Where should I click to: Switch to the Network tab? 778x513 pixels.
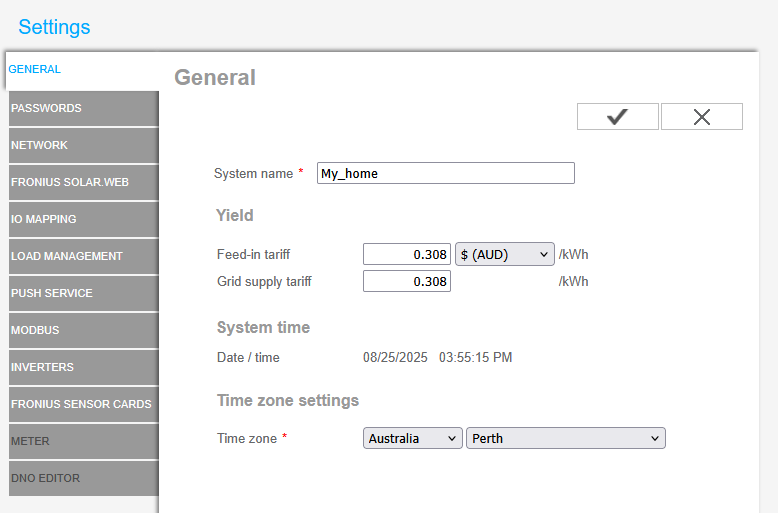pyautogui.click(x=83, y=145)
